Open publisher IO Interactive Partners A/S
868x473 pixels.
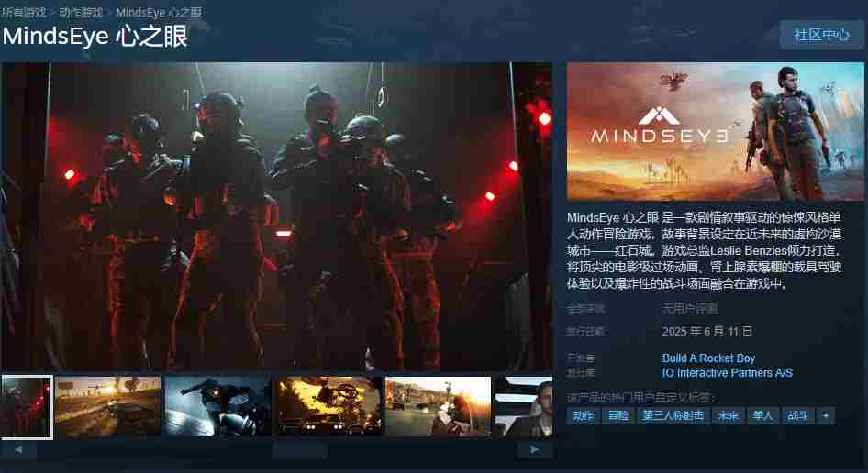727,373
